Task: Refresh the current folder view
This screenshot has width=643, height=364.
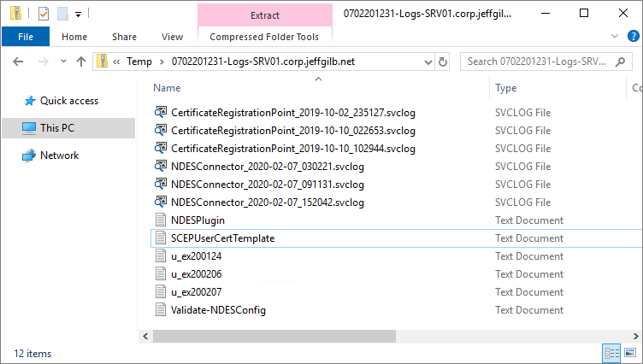Action: point(442,62)
